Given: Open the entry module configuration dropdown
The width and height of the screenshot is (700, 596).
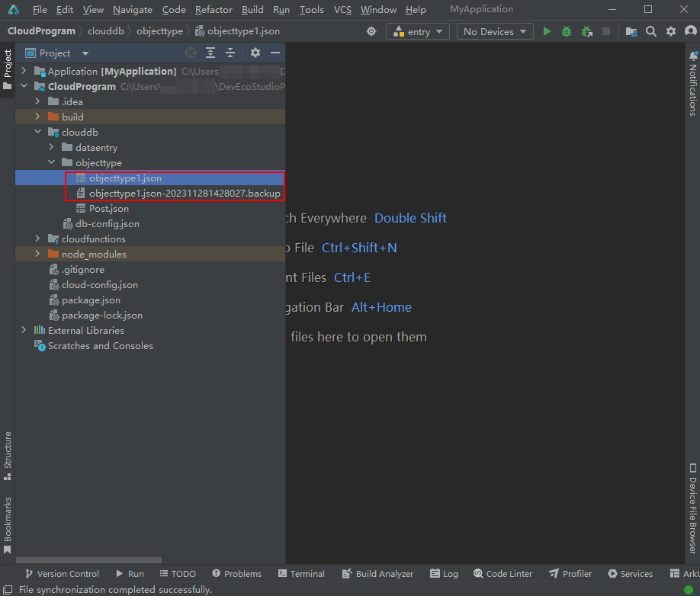Looking at the screenshot, I should pyautogui.click(x=419, y=31).
